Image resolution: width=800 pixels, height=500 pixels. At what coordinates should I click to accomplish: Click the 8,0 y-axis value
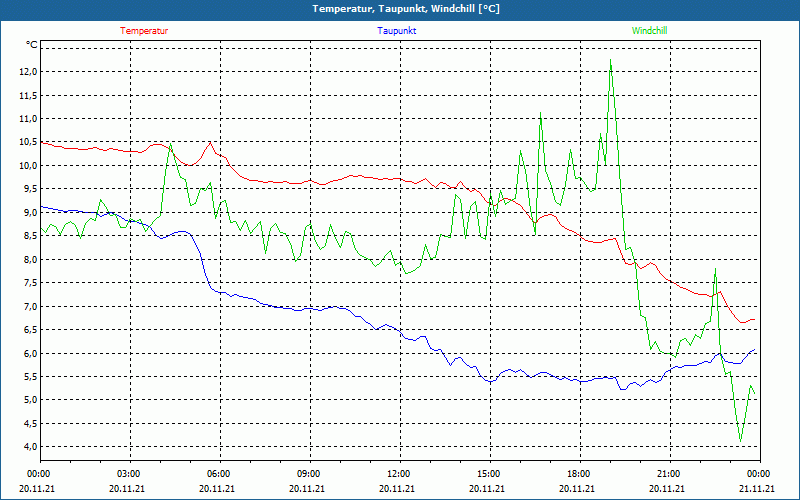tap(30, 259)
